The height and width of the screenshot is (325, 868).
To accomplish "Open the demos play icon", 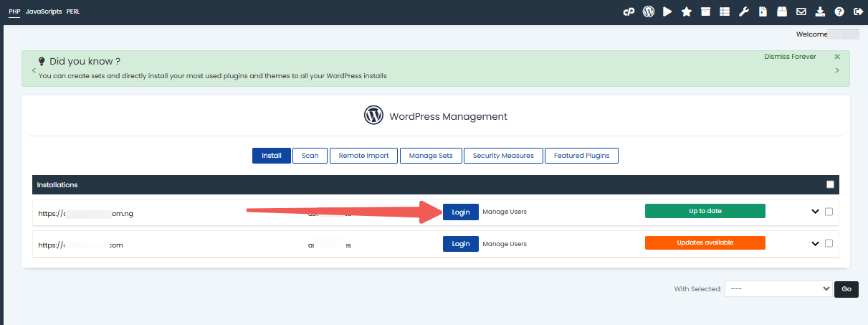I will [667, 11].
